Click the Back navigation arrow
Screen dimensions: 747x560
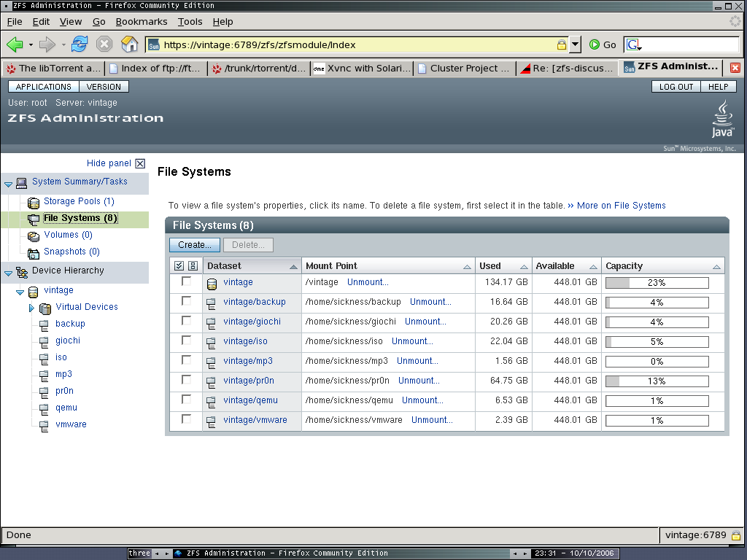15,44
